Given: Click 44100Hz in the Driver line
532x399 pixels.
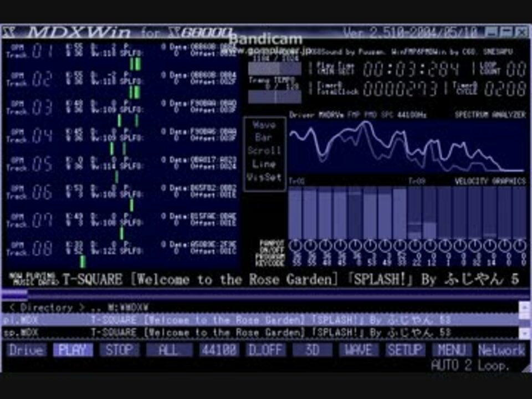Looking at the screenshot, I should (412, 115).
